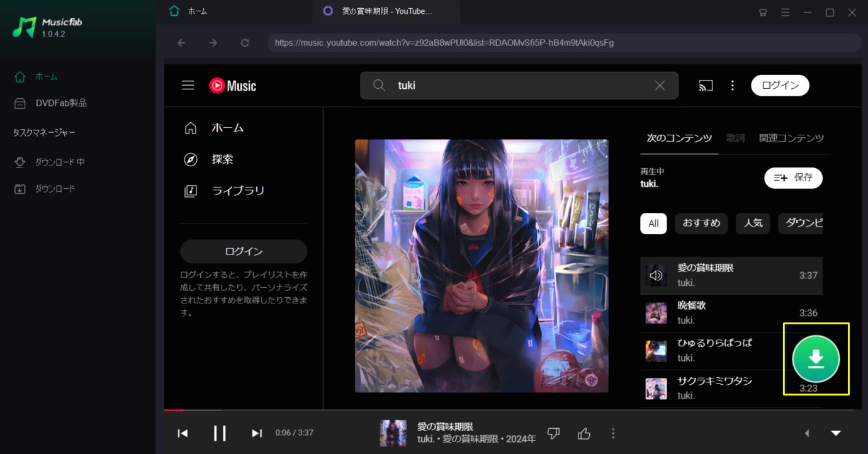The image size is (868, 454).
Task: Click the ひゅるりらぱっぱ queue thumbnail
Action: [x=656, y=351]
